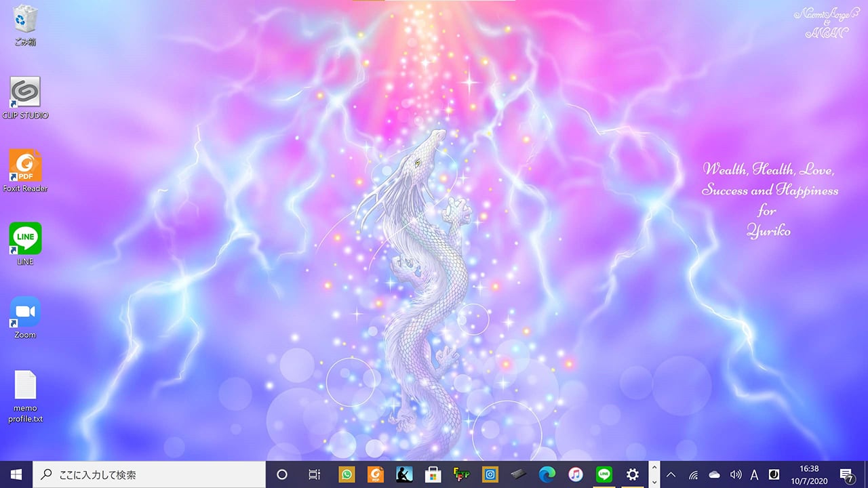This screenshot has height=488, width=868.
Task: Open LINE from the taskbar
Action: pos(604,474)
